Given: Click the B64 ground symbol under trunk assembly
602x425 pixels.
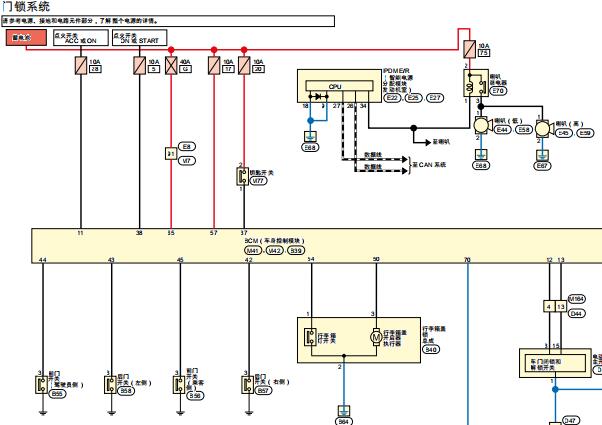Looking at the screenshot, I should 344,410.
